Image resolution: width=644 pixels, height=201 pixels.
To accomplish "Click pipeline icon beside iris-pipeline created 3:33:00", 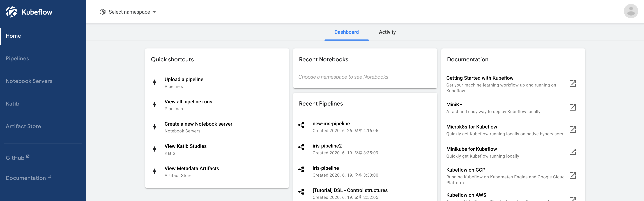I will tap(301, 169).
